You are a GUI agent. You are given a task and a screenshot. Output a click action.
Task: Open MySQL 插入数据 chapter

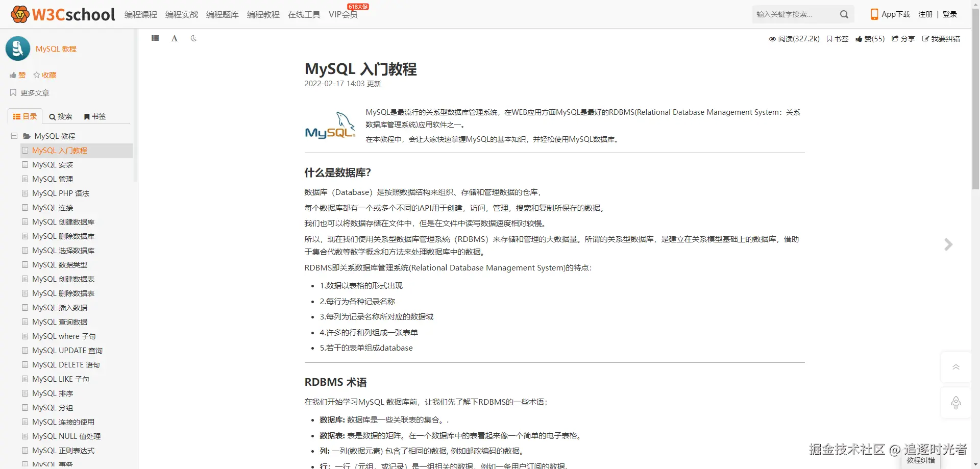tap(60, 308)
